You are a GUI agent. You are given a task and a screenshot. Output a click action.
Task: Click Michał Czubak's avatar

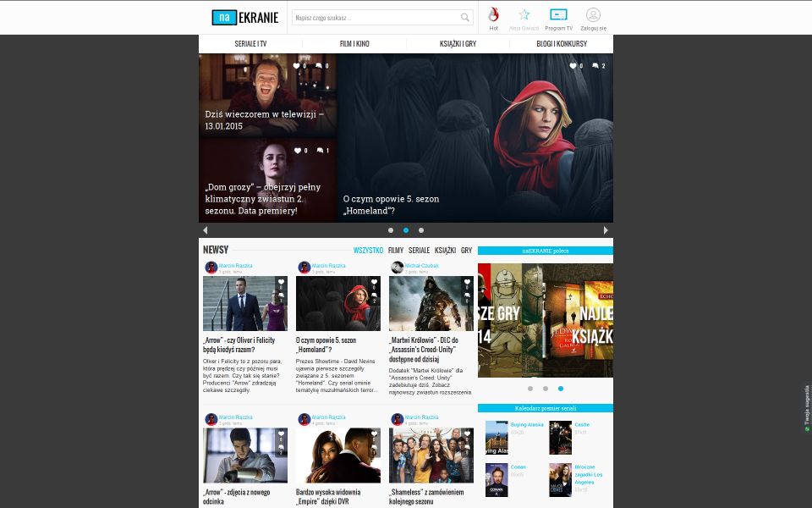tap(398, 268)
